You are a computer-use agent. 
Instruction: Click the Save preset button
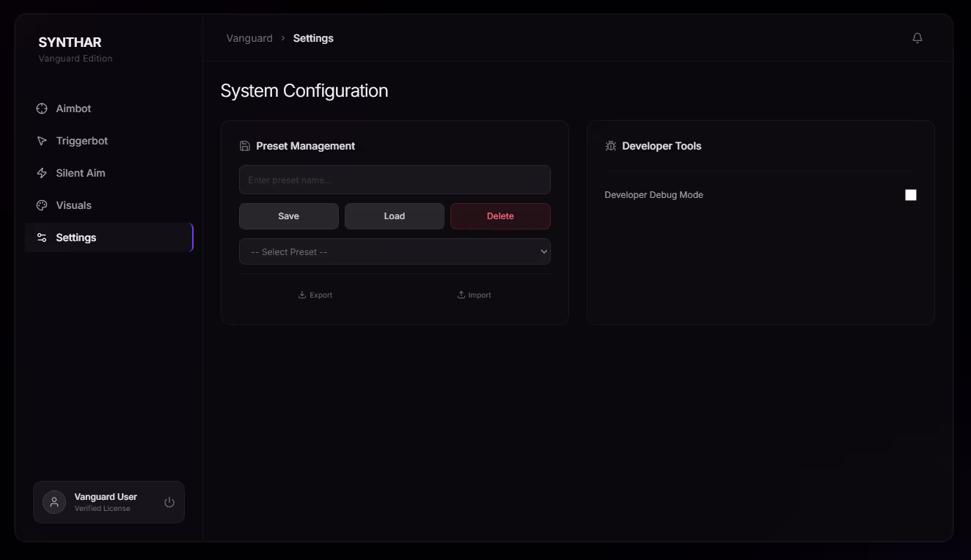pyautogui.click(x=288, y=216)
